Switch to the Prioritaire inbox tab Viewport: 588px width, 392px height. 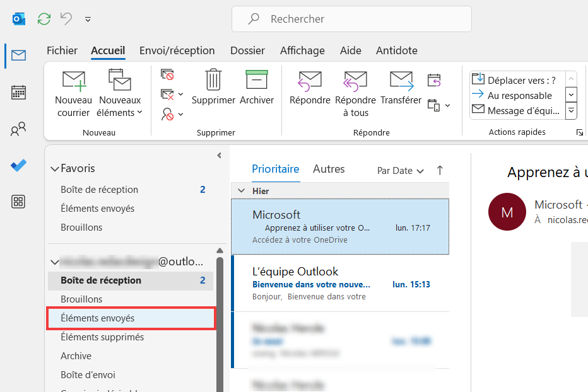[x=276, y=170]
